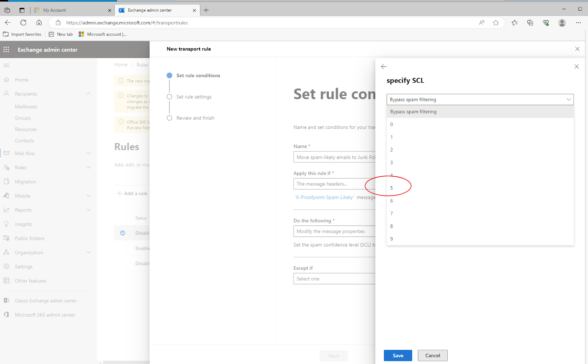Click the Organization icon in sidebar
588x364 pixels.
pos(6,252)
